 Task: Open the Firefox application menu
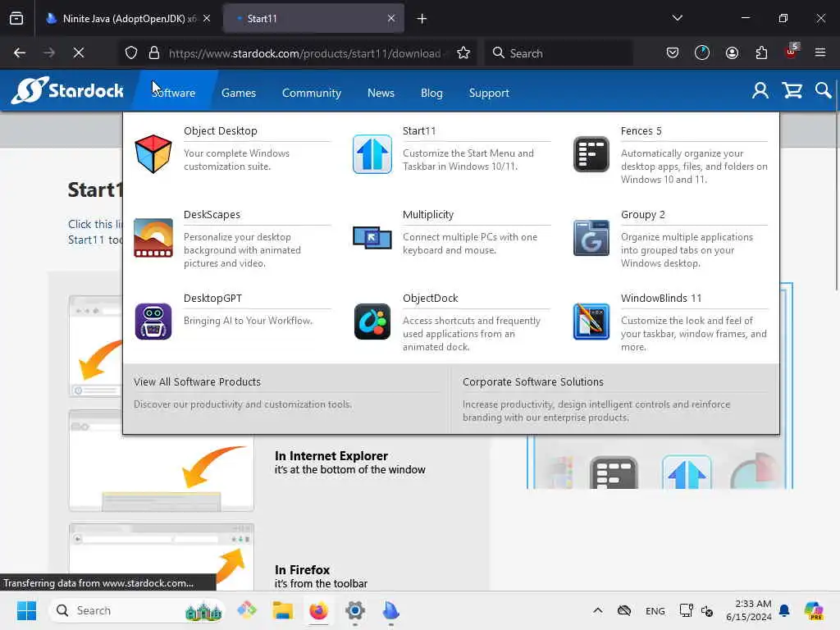pyautogui.click(x=820, y=52)
